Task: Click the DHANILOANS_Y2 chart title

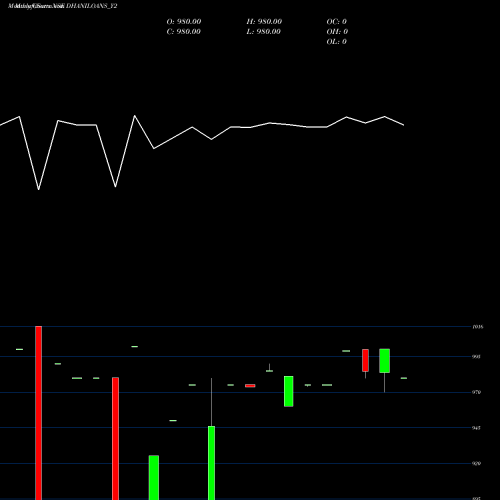Action: (62, 6)
